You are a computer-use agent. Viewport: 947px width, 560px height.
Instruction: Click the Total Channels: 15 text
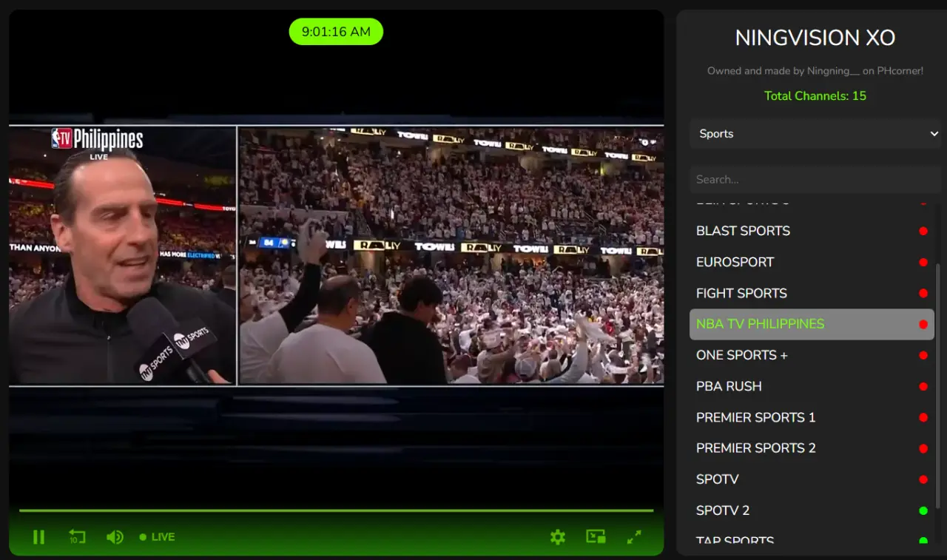[815, 95]
